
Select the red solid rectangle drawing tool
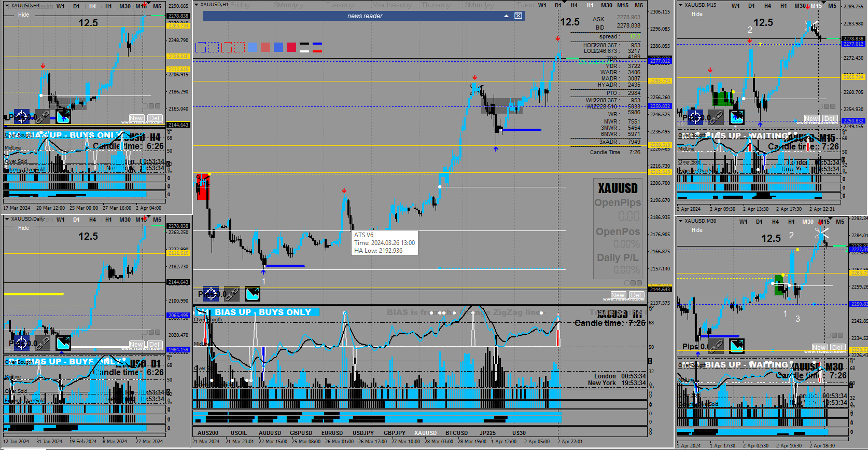(x=227, y=47)
